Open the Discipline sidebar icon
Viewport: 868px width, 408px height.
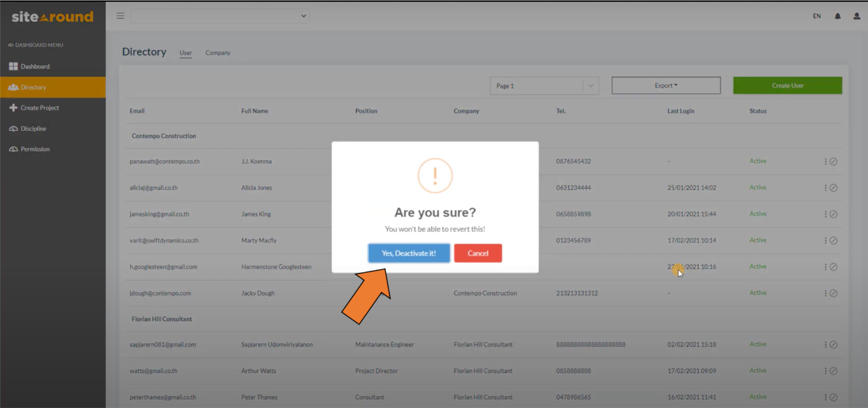(x=13, y=128)
